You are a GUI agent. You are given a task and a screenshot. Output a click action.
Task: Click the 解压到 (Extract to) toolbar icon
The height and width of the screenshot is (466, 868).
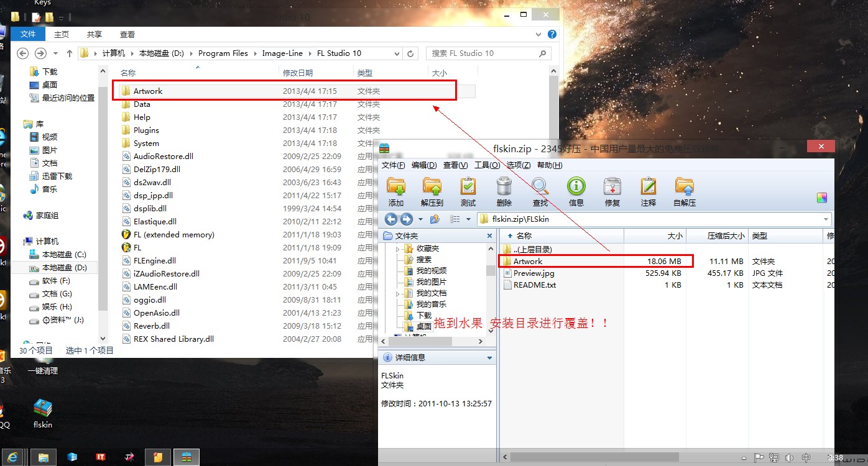pyautogui.click(x=432, y=186)
